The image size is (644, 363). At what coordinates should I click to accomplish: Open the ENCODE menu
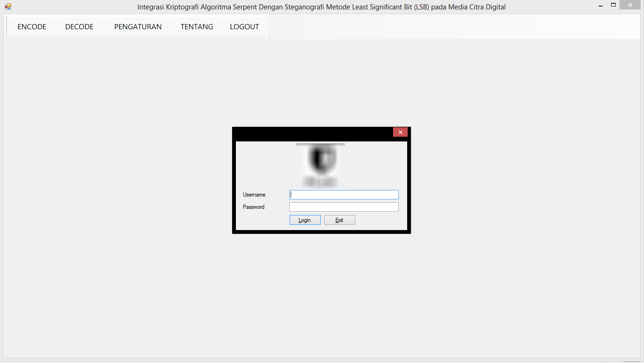[32, 27]
